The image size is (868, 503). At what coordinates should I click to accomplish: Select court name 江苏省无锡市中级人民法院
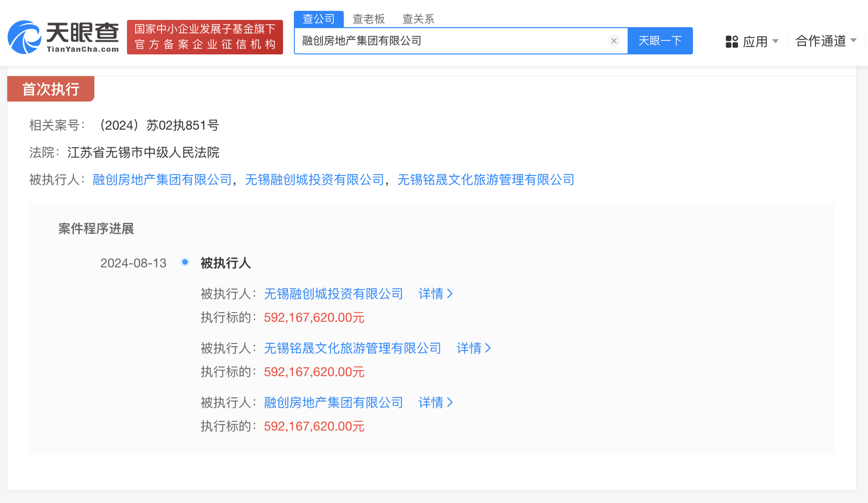point(143,152)
